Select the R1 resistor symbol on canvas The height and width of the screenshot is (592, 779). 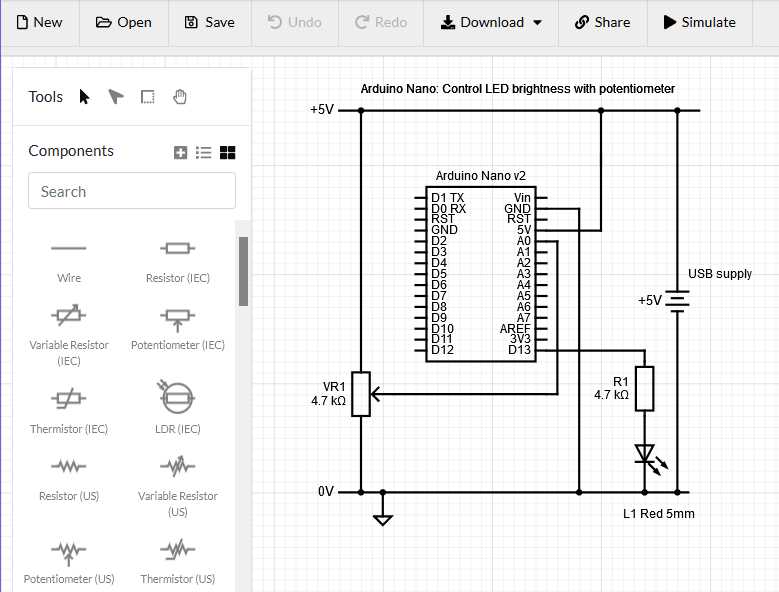[x=645, y=388]
